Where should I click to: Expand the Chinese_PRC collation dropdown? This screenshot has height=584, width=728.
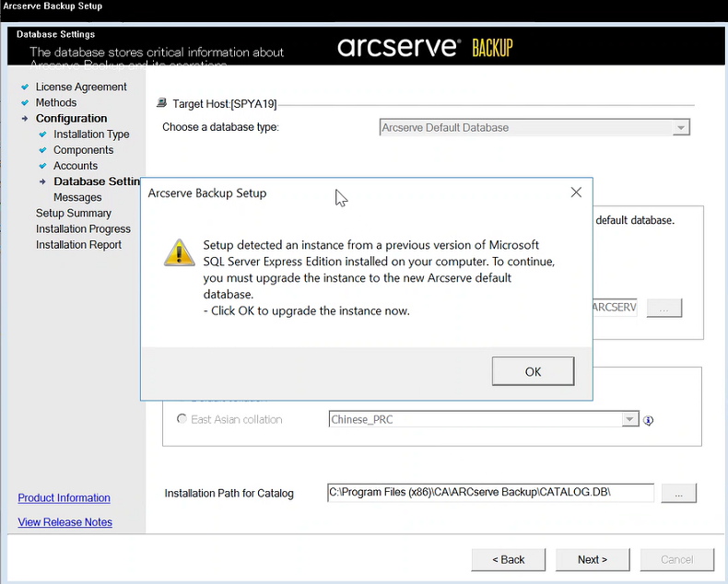(x=629, y=419)
